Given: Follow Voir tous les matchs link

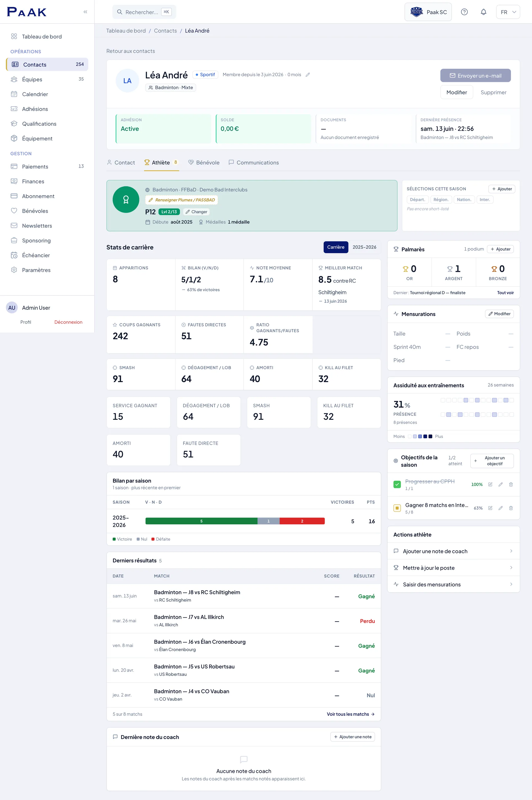Looking at the screenshot, I should pyautogui.click(x=351, y=714).
